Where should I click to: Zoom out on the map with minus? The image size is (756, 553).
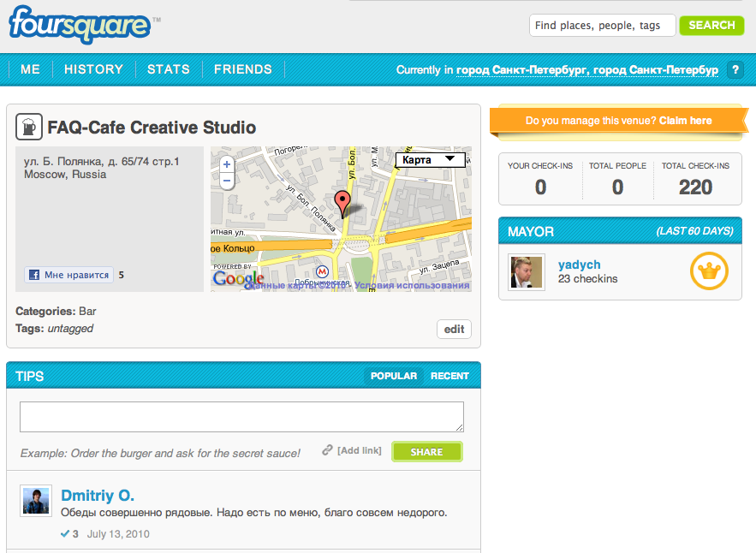pyautogui.click(x=227, y=181)
